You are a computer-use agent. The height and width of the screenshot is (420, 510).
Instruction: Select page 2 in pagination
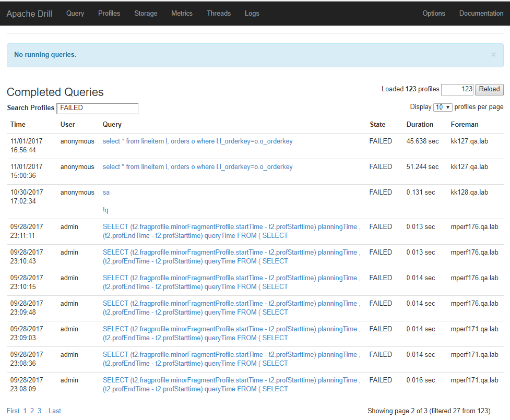click(32, 411)
